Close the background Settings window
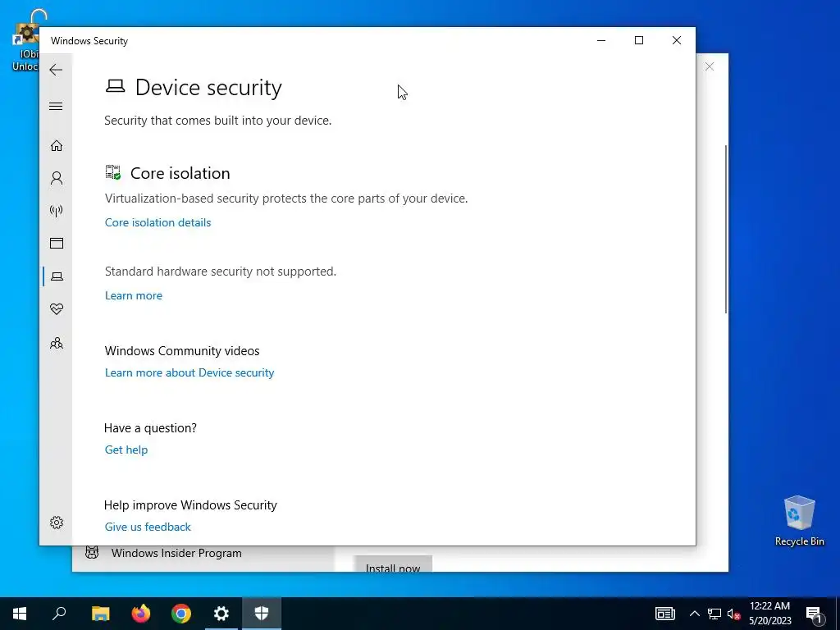The width and height of the screenshot is (840, 630). (710, 66)
